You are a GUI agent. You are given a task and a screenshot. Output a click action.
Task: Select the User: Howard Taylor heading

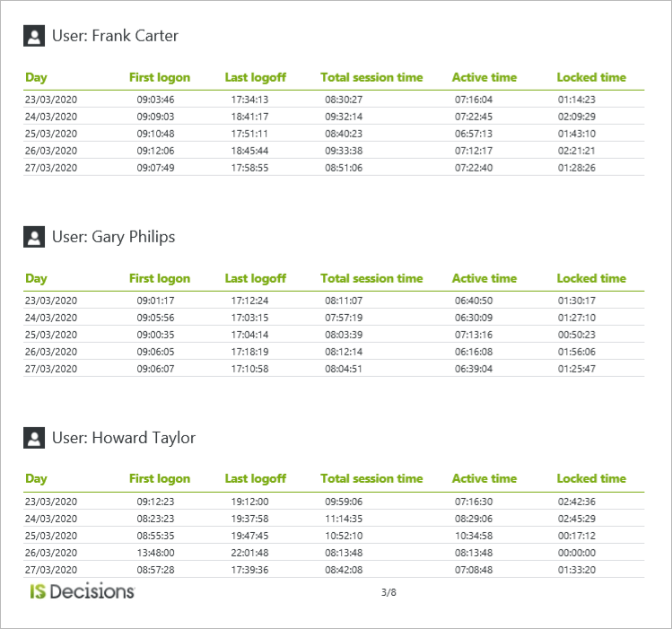(123, 438)
